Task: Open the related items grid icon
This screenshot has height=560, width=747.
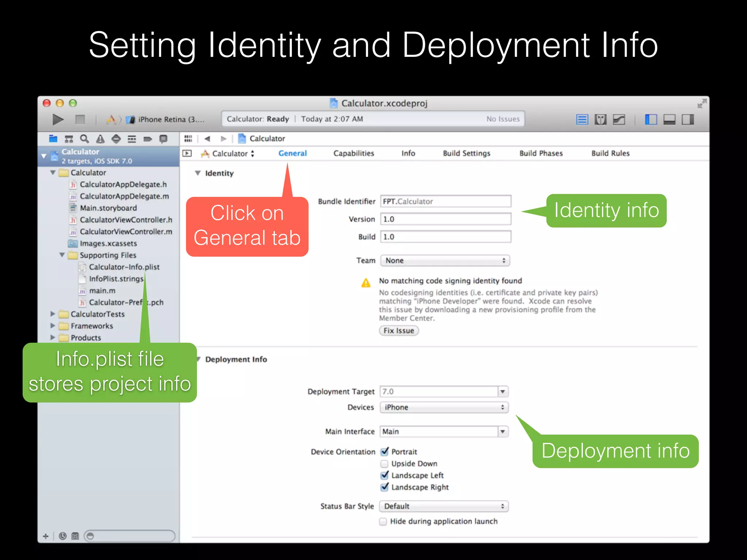Action: coord(188,139)
